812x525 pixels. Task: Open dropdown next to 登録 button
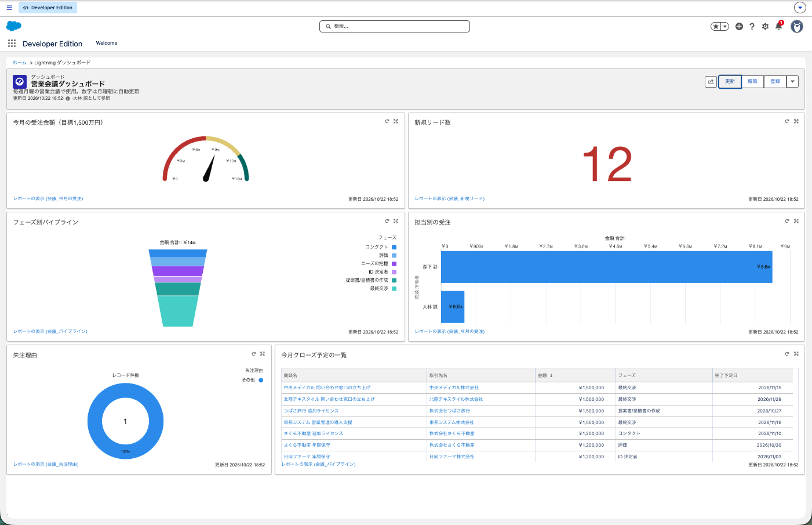[792, 82]
